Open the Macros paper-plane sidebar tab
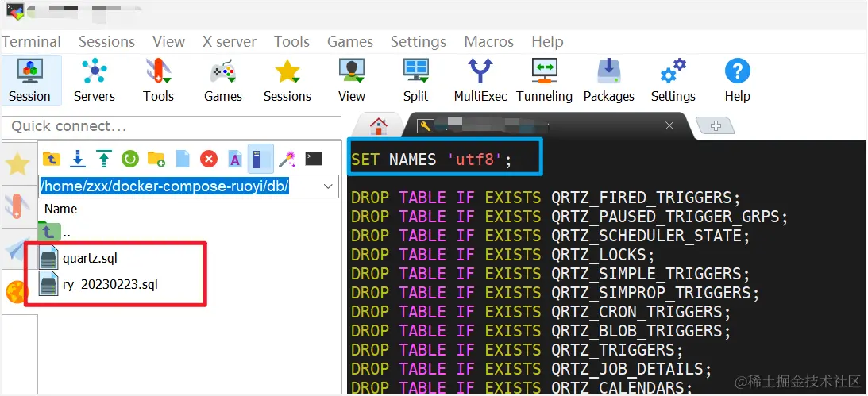Viewport: 868px width, 396px height. click(x=17, y=249)
